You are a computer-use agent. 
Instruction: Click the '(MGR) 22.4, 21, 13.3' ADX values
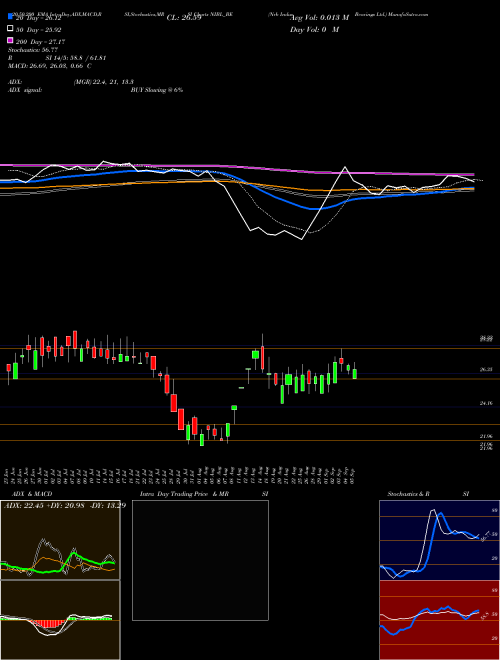104,82
